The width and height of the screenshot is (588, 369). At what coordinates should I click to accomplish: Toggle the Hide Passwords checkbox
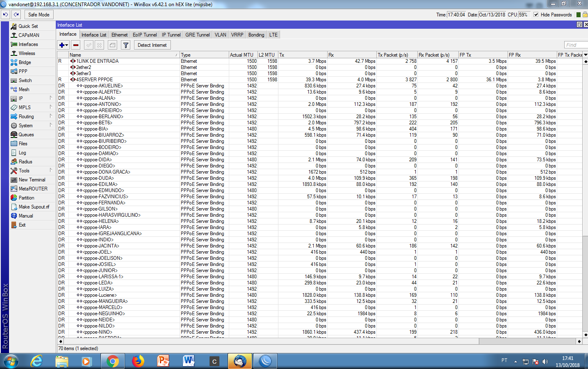(x=536, y=14)
